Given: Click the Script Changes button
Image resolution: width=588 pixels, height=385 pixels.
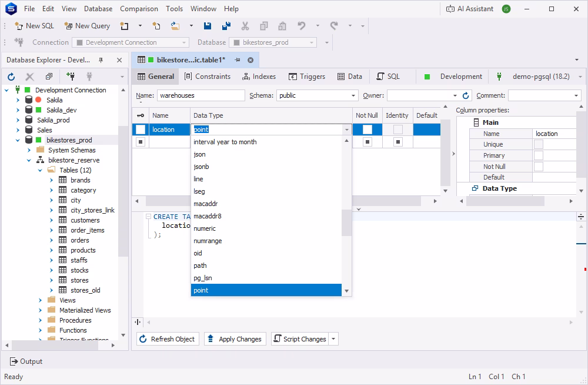Looking at the screenshot, I should (300, 339).
